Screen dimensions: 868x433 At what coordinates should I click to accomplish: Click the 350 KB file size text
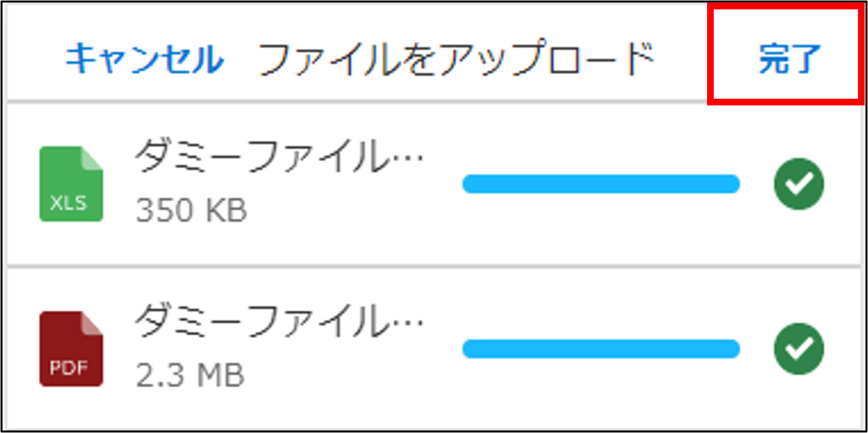pyautogui.click(x=191, y=211)
